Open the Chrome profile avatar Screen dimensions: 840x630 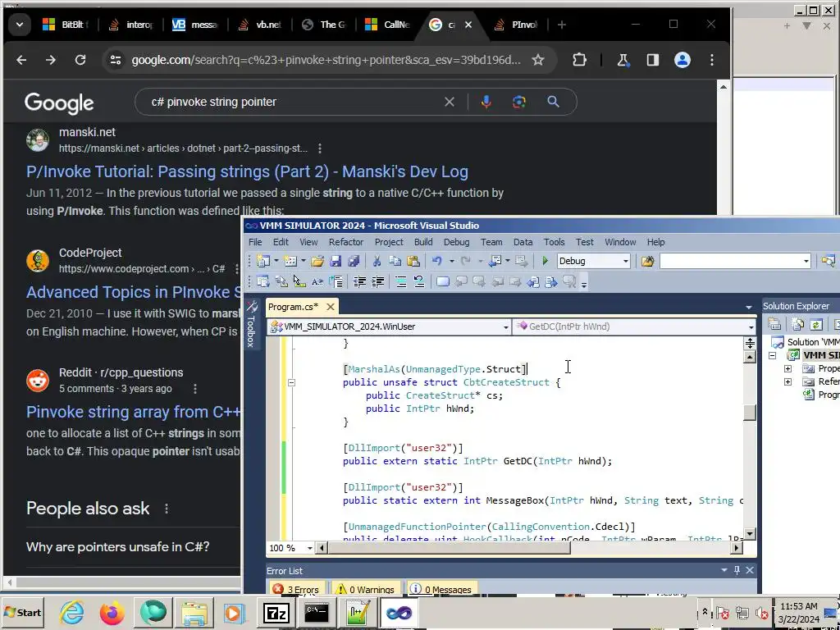click(x=682, y=60)
